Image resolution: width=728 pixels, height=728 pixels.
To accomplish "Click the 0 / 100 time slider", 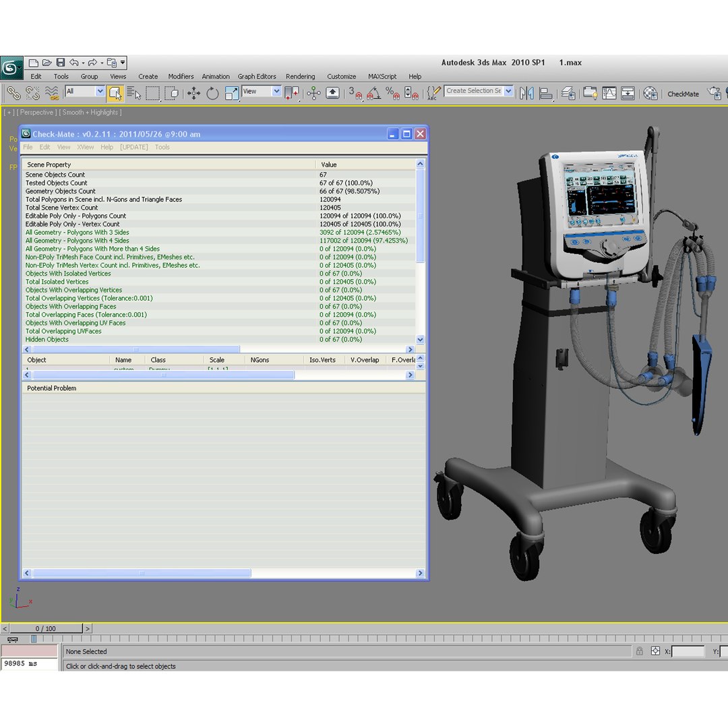I will (x=46, y=629).
